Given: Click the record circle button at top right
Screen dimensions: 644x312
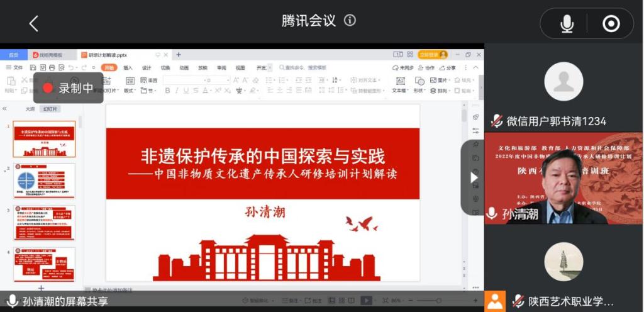Looking at the screenshot, I should click(x=611, y=24).
